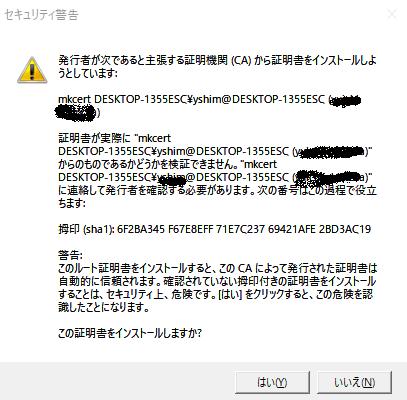Click the line に連絡して発行者を確認する必要があります
The width and height of the screenshot is (407, 400).
pos(217,190)
